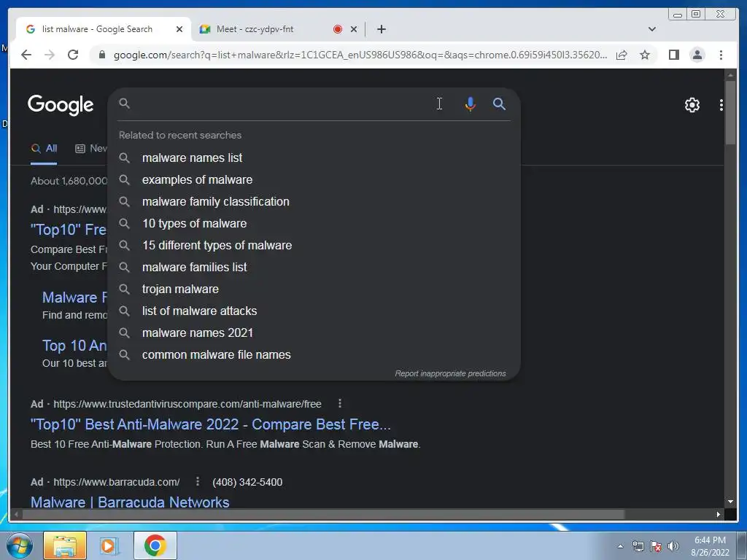Image resolution: width=747 pixels, height=560 pixels.
Task: Expand tab search chevron
Action: coord(651,29)
